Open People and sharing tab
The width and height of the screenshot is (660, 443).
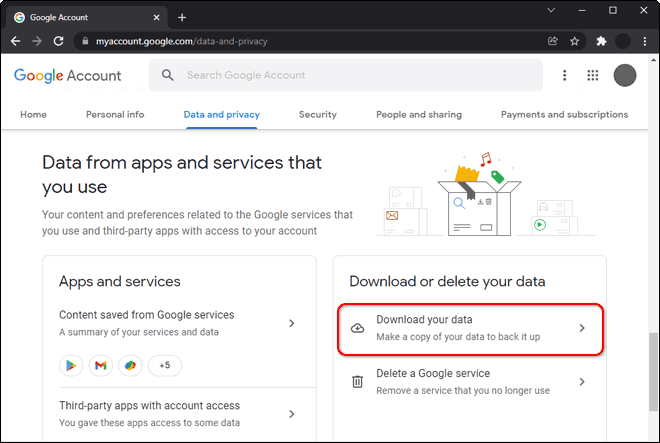tap(419, 115)
